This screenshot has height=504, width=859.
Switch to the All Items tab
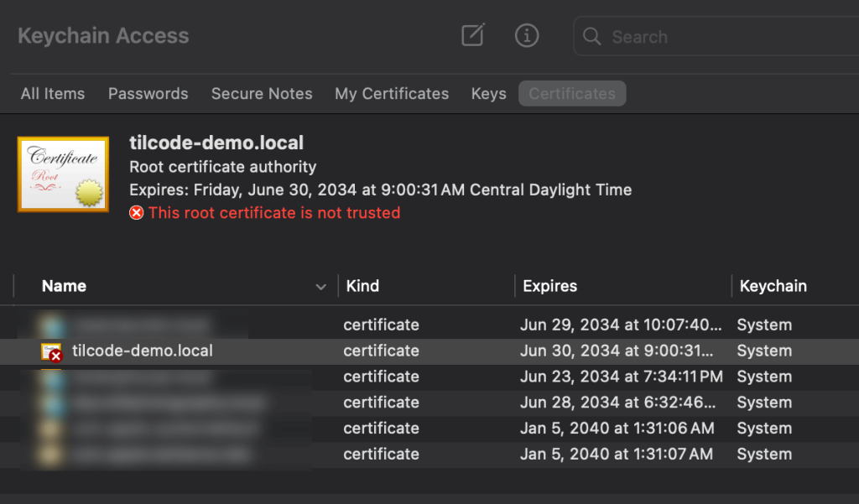click(53, 94)
